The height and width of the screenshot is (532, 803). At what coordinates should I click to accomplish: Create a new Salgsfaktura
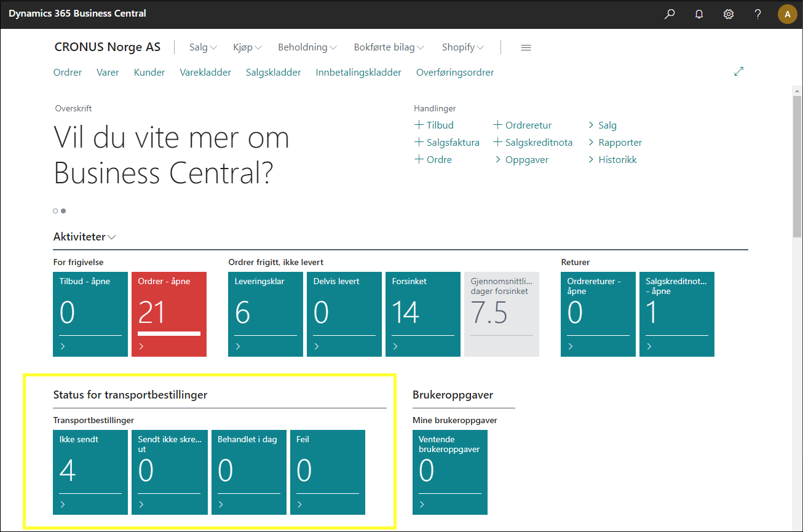447,142
